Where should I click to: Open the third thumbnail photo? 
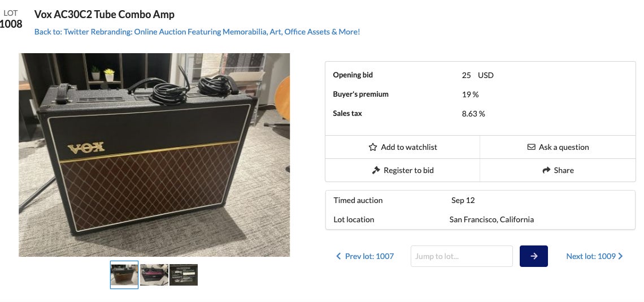coord(184,275)
